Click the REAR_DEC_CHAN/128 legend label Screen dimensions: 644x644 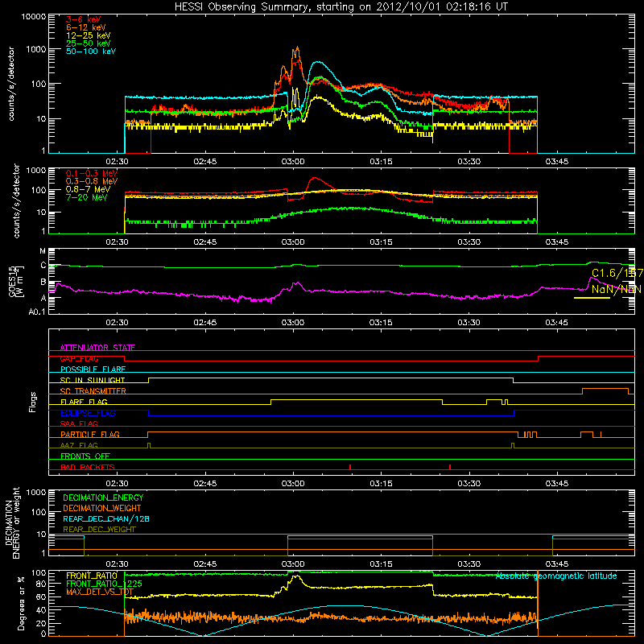106,518
